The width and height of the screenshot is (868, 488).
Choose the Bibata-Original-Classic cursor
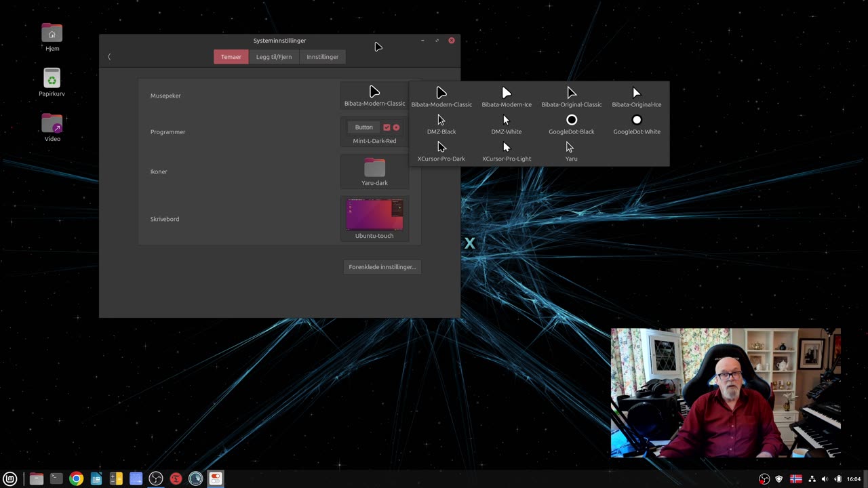571,97
